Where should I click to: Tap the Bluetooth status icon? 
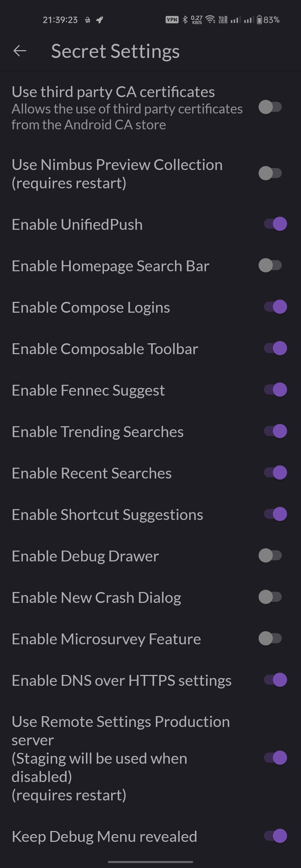click(185, 20)
